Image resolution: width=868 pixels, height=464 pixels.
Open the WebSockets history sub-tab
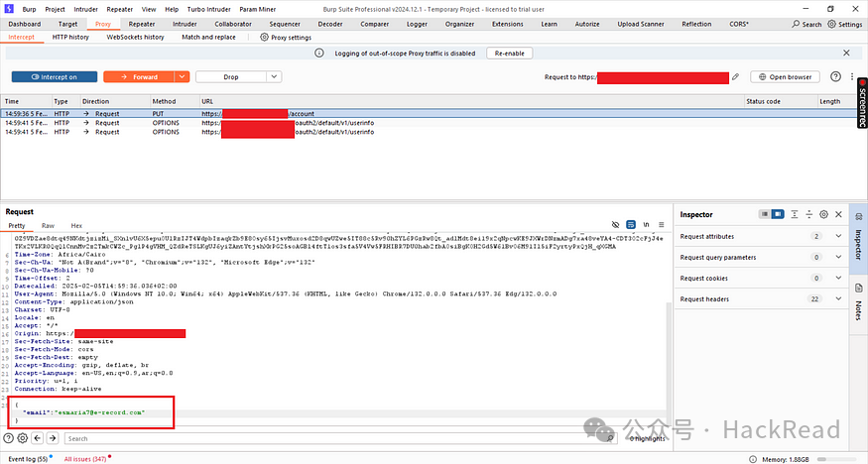click(135, 37)
